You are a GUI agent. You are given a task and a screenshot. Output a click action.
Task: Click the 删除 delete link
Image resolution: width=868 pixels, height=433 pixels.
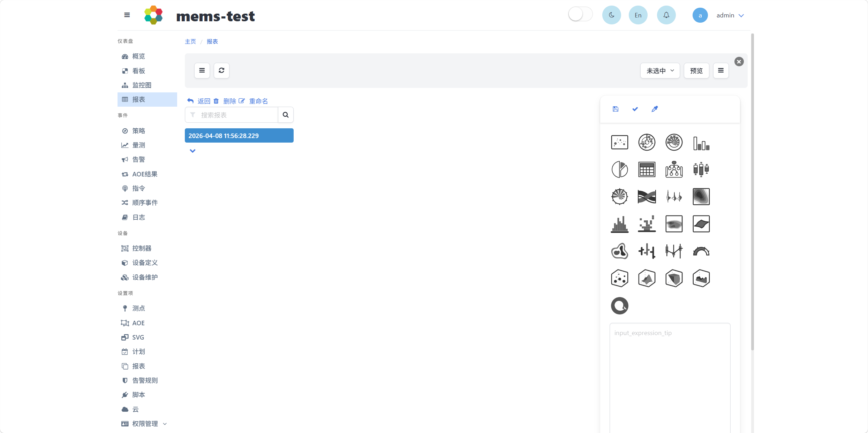click(225, 101)
